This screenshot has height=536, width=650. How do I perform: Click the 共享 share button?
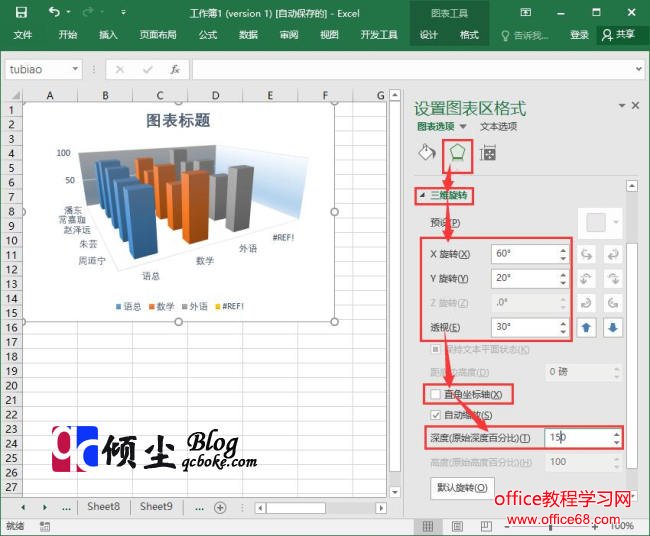tap(618, 35)
